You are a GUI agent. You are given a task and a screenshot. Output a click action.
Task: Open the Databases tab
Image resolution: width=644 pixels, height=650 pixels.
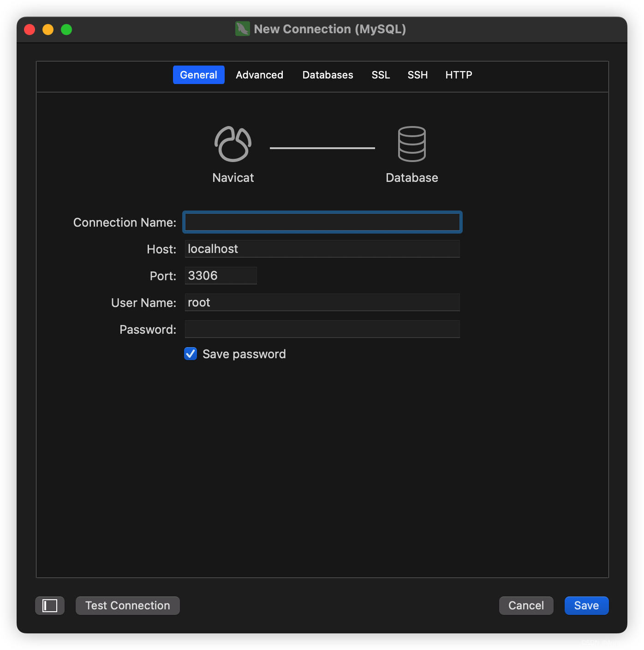pos(328,75)
